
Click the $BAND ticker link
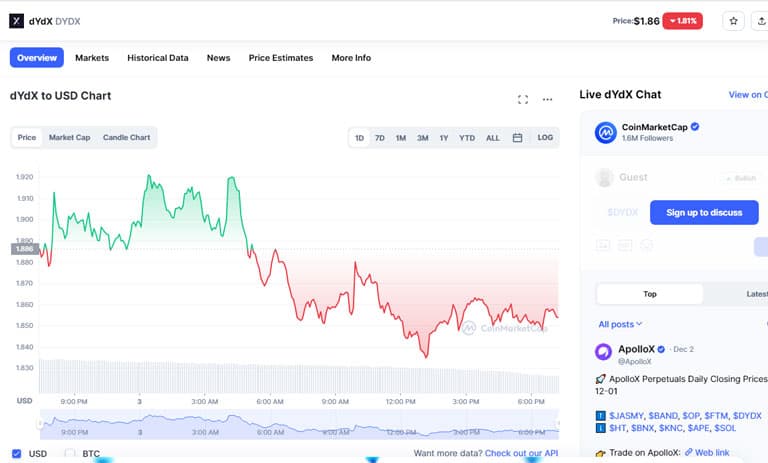663,415
